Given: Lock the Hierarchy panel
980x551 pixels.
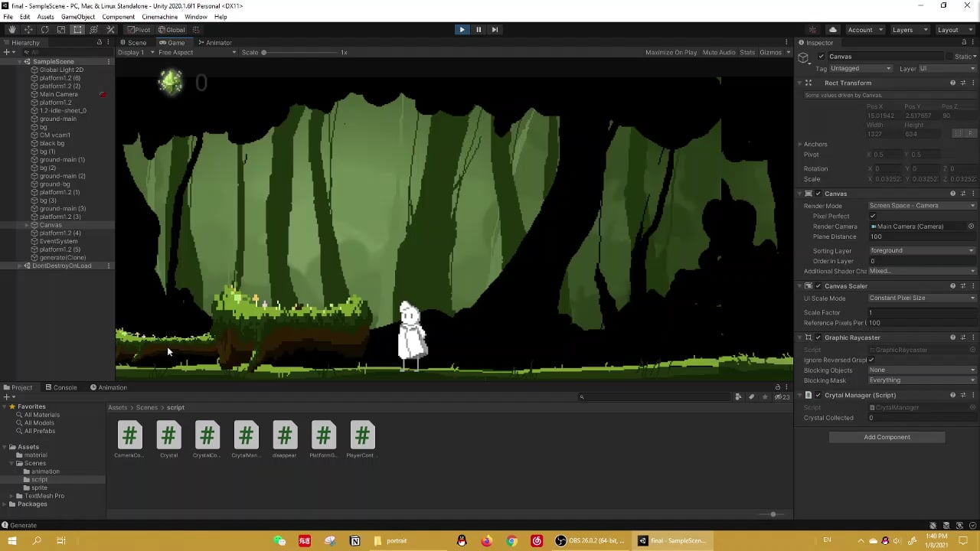Looking at the screenshot, I should click(99, 43).
